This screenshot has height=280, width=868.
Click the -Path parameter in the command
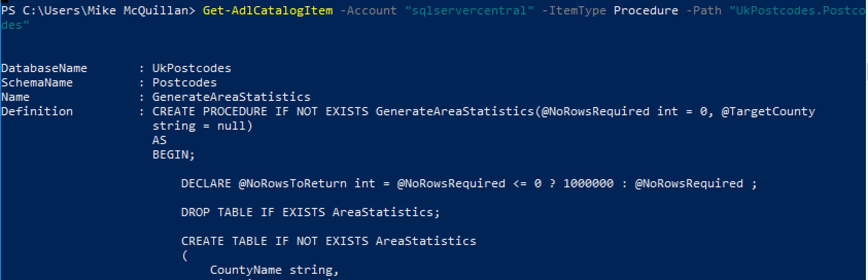pyautogui.click(x=704, y=10)
